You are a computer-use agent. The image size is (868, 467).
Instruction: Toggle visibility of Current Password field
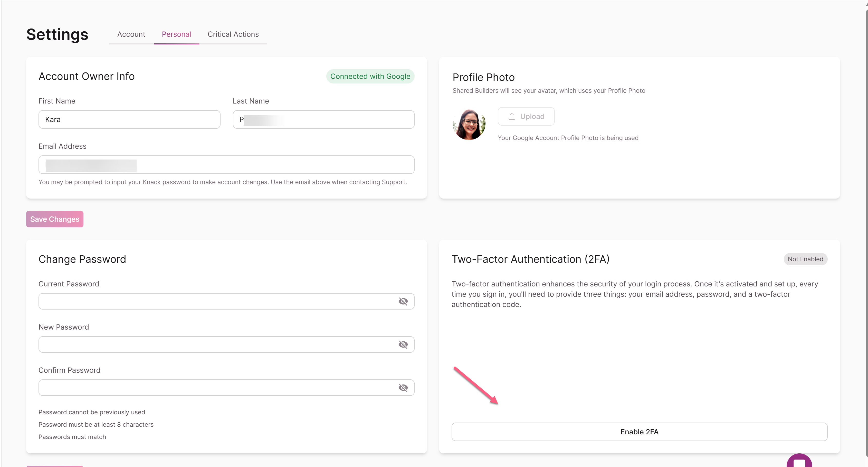coord(403,301)
